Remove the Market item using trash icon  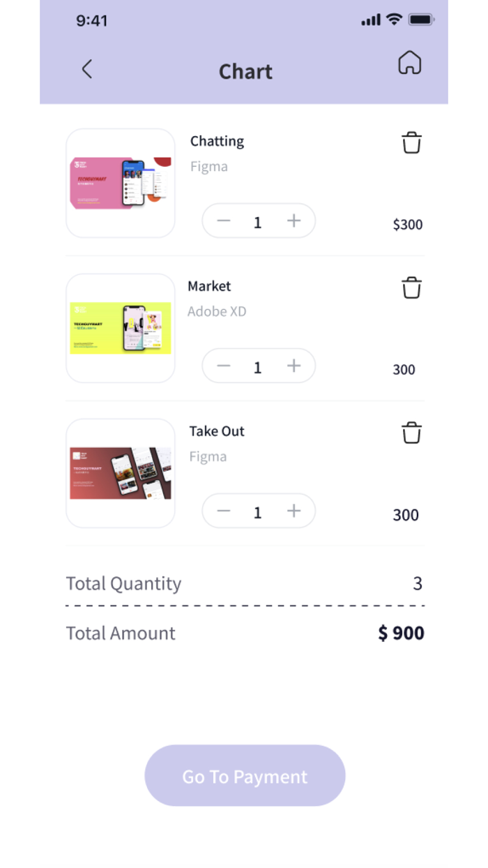click(x=411, y=288)
